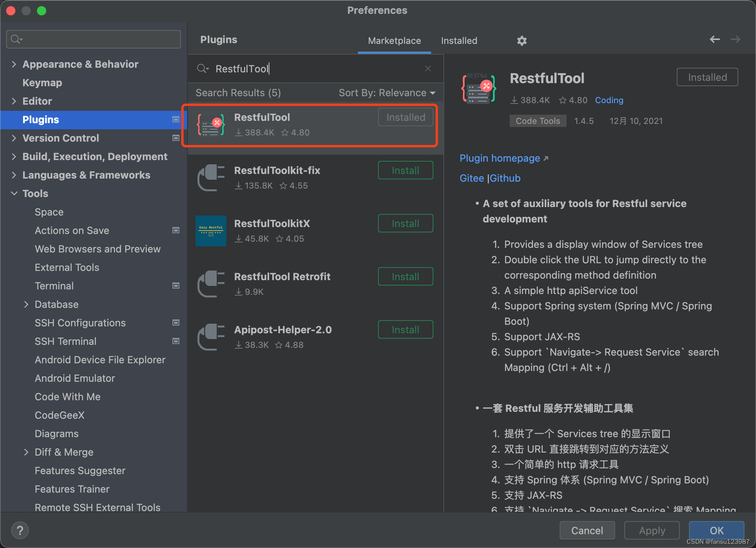756x548 pixels.
Task: Click the large RestfulTool logo in details
Action: pos(478,89)
